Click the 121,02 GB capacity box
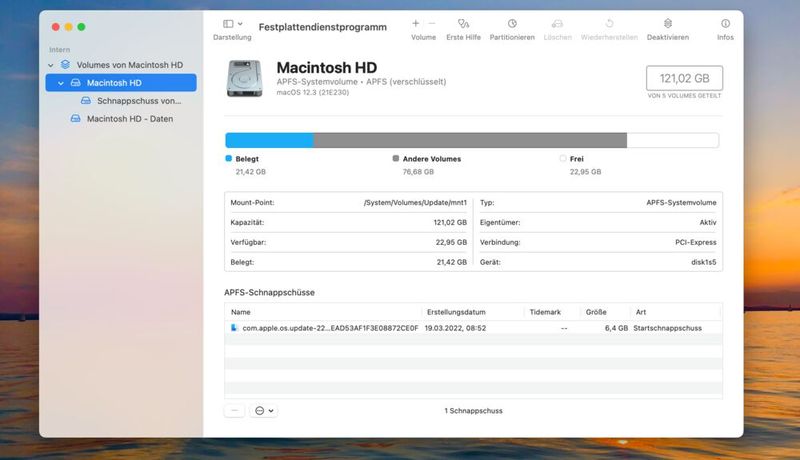Screen dimensions: 800x460 coord(684,79)
